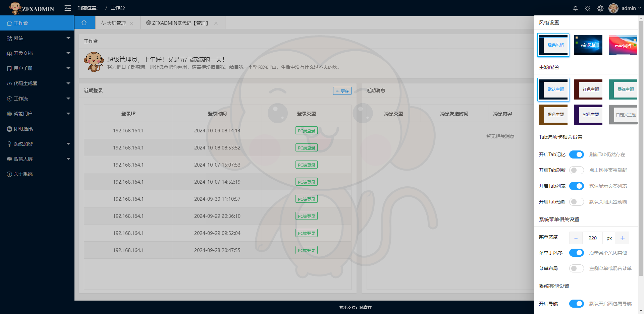
Task: Expand the 智能门户 menu arrow
Action: [x=68, y=114]
